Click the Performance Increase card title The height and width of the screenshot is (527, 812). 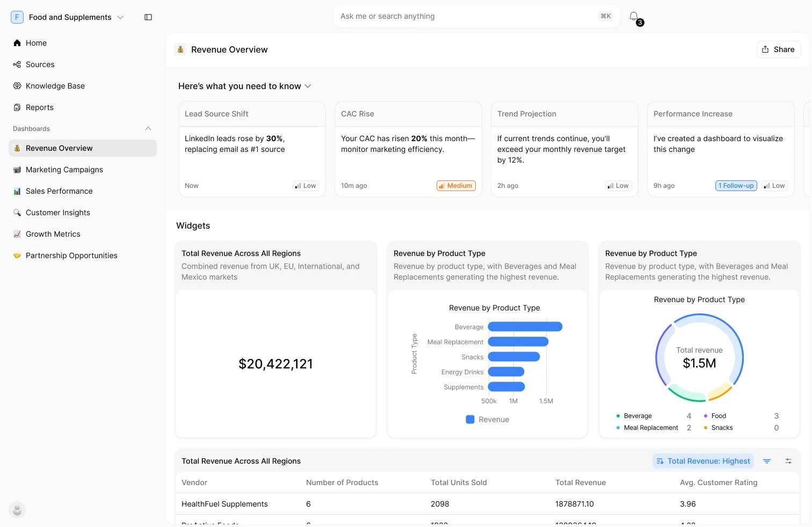click(693, 114)
